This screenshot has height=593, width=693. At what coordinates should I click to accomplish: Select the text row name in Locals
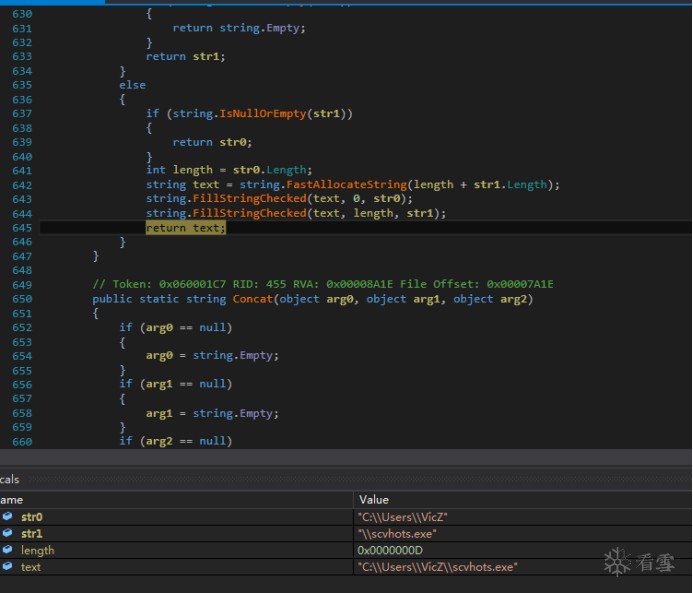30,567
